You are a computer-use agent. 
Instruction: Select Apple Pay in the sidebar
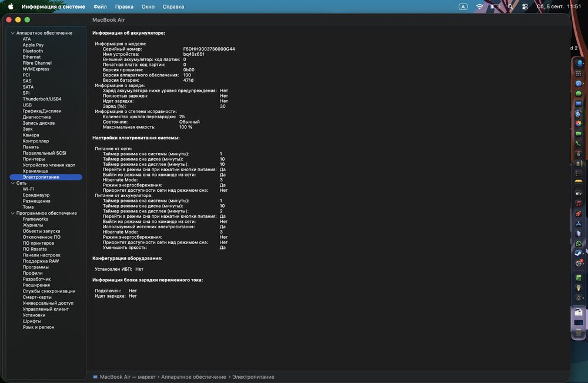click(33, 45)
